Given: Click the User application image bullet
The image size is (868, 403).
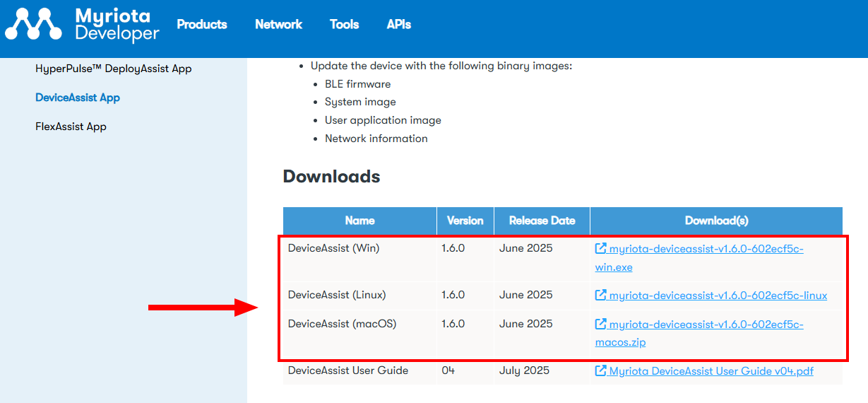Looking at the screenshot, I should 383,120.
